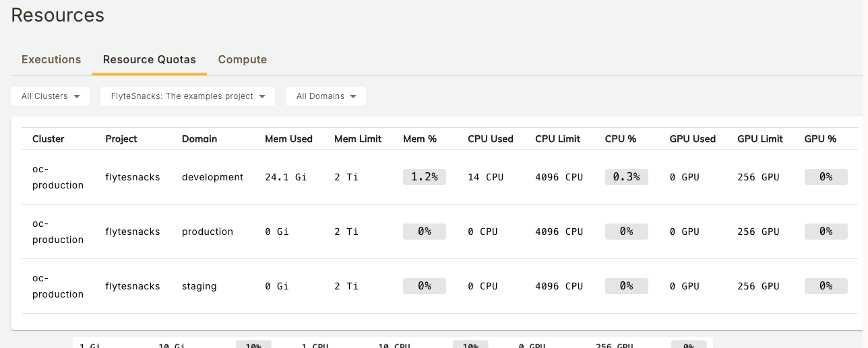The image size is (868, 348).
Task: Click the 0.3% CPU usage badge
Action: click(x=627, y=177)
